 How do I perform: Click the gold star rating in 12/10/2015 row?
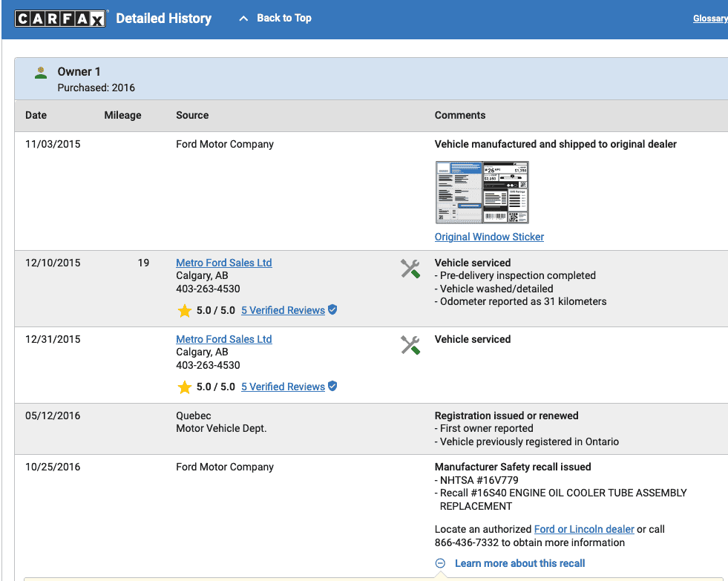click(184, 310)
